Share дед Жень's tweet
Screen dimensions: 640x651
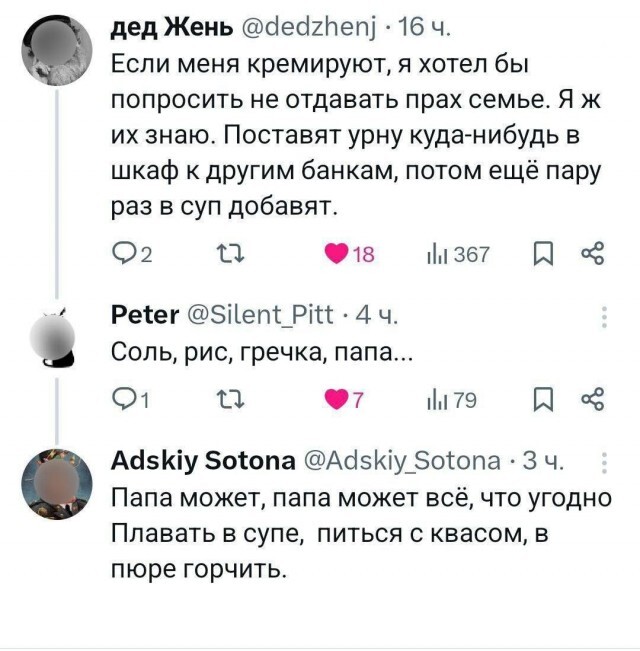click(x=592, y=254)
